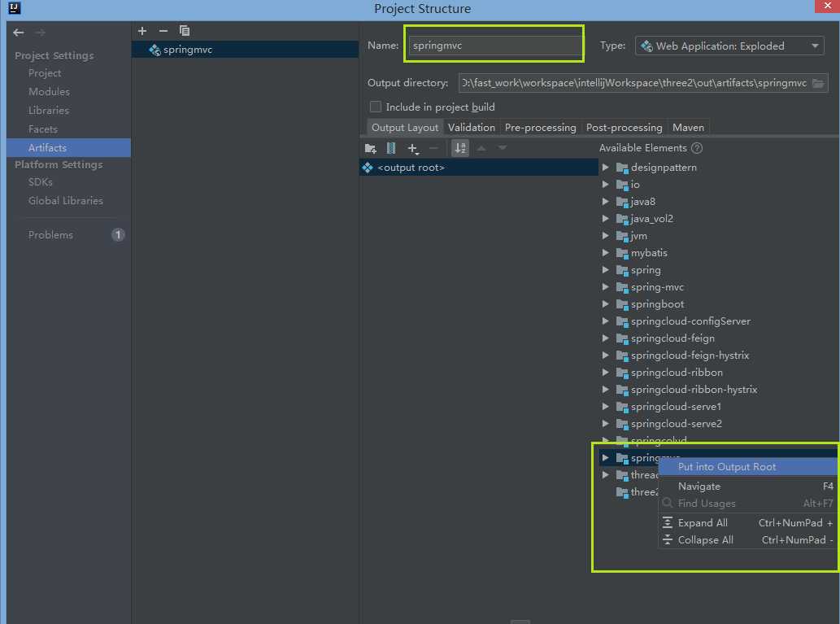Close the Project Structure dialog

(827, 6)
